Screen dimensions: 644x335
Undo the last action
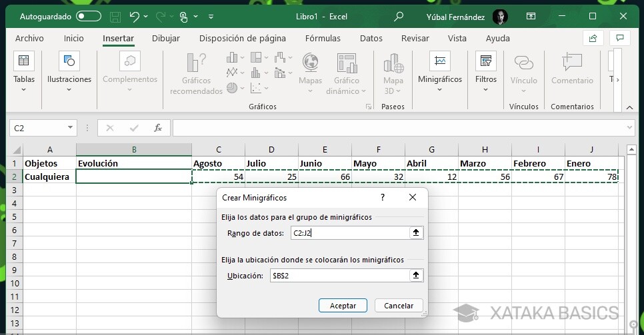[x=134, y=17]
